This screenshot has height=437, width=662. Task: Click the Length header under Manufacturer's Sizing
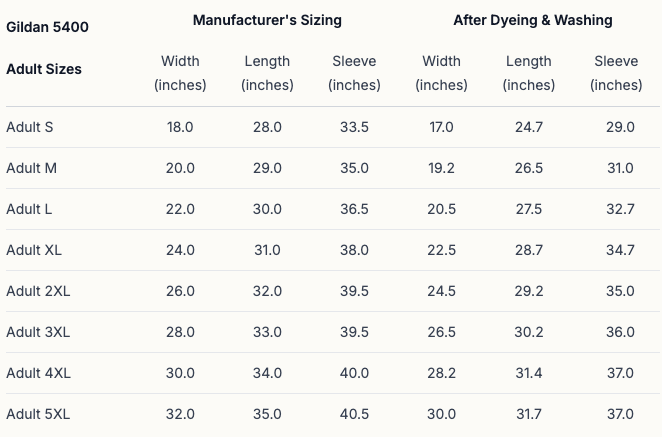267,73
